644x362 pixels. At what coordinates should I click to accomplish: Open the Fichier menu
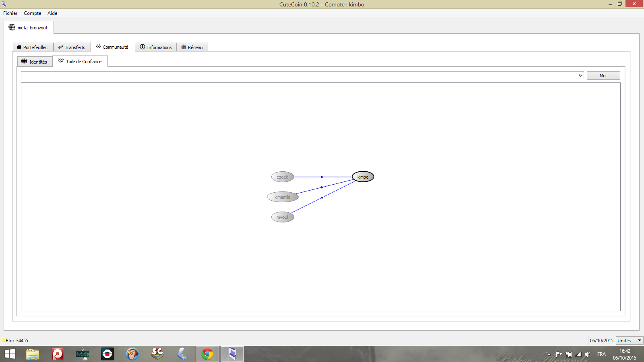tap(10, 13)
